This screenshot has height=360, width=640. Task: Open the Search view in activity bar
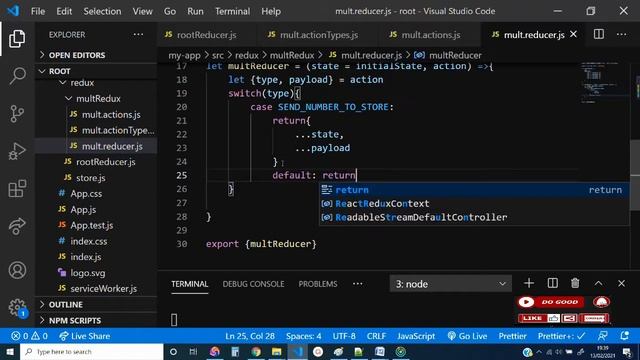tap(17, 76)
